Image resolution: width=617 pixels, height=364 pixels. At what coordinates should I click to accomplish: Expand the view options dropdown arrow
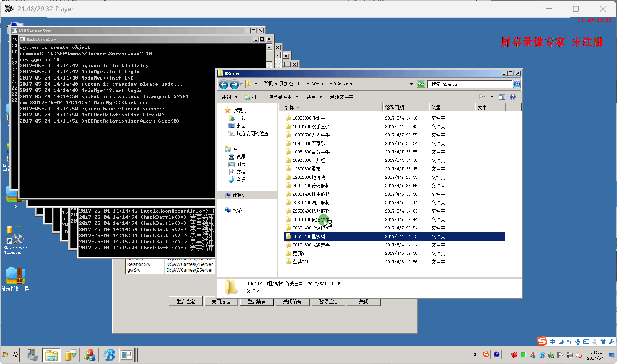tap(492, 97)
